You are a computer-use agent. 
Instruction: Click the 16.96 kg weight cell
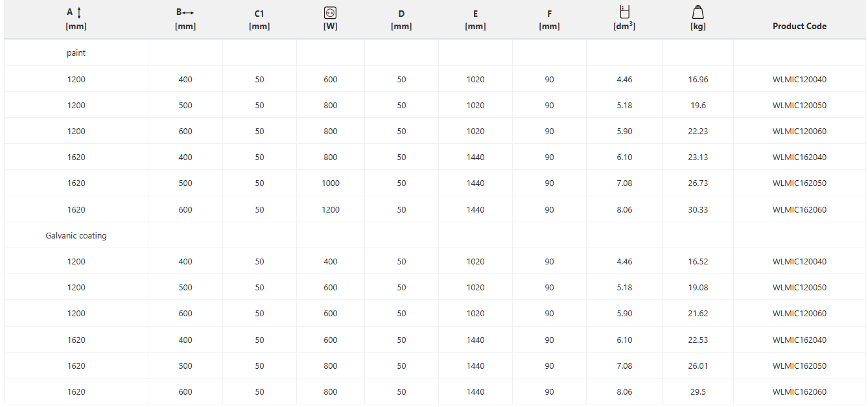(698, 80)
